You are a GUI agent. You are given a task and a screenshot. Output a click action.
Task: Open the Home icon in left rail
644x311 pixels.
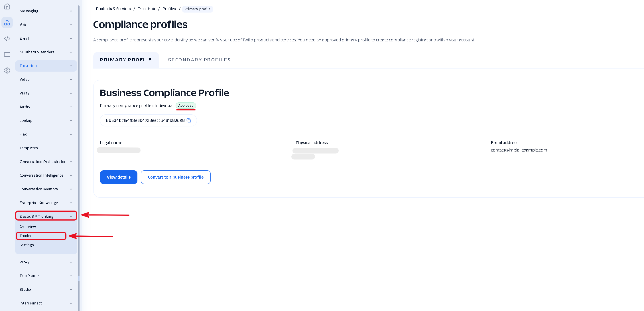(7, 7)
